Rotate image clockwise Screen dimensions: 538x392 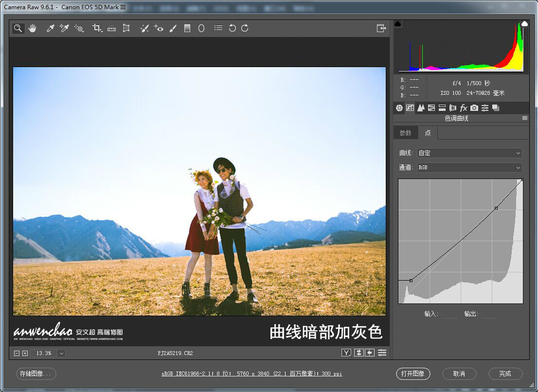coord(245,28)
